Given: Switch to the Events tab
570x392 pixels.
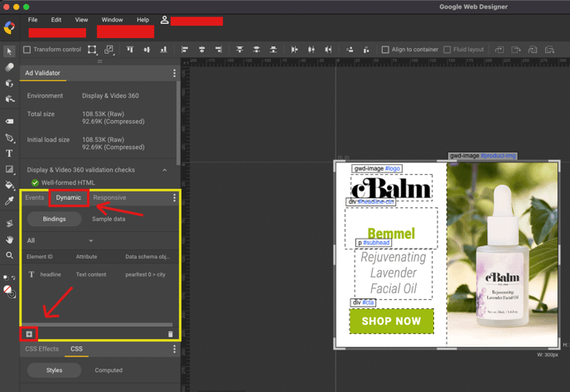Looking at the screenshot, I should click(x=35, y=197).
